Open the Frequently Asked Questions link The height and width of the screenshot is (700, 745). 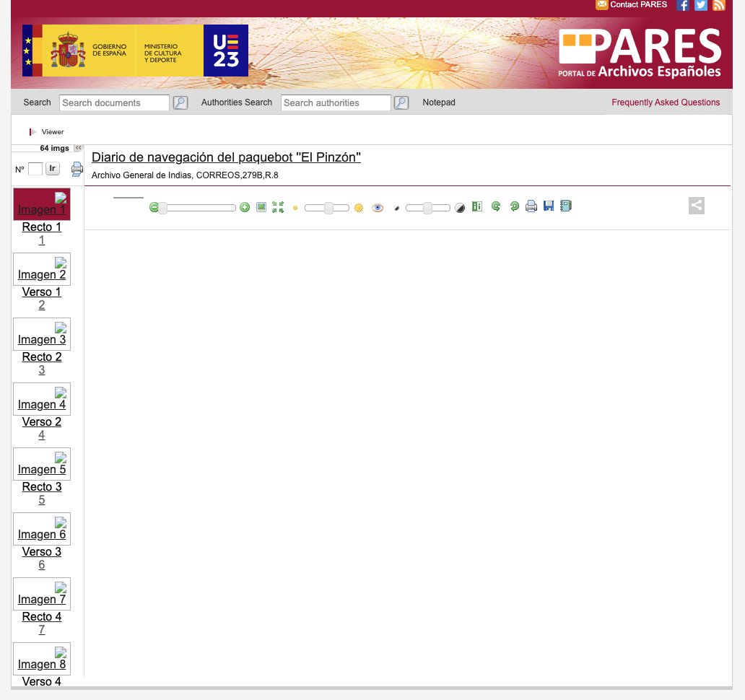pyautogui.click(x=666, y=102)
